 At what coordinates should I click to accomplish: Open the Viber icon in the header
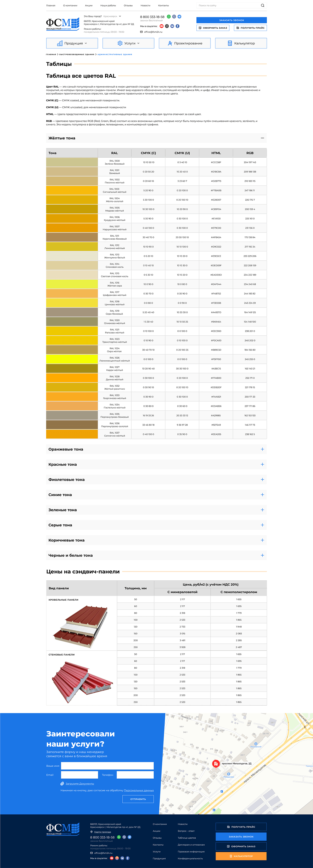(x=174, y=16)
